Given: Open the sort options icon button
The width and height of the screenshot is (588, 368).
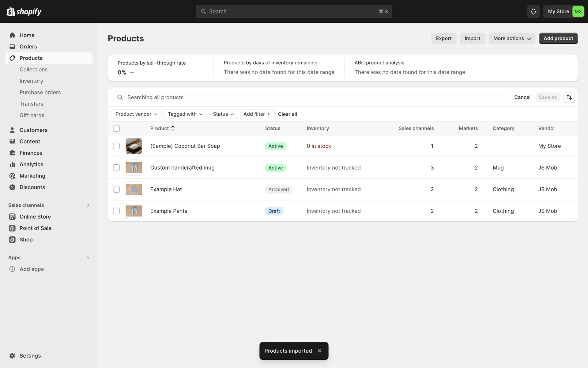Looking at the screenshot, I should pyautogui.click(x=569, y=97).
